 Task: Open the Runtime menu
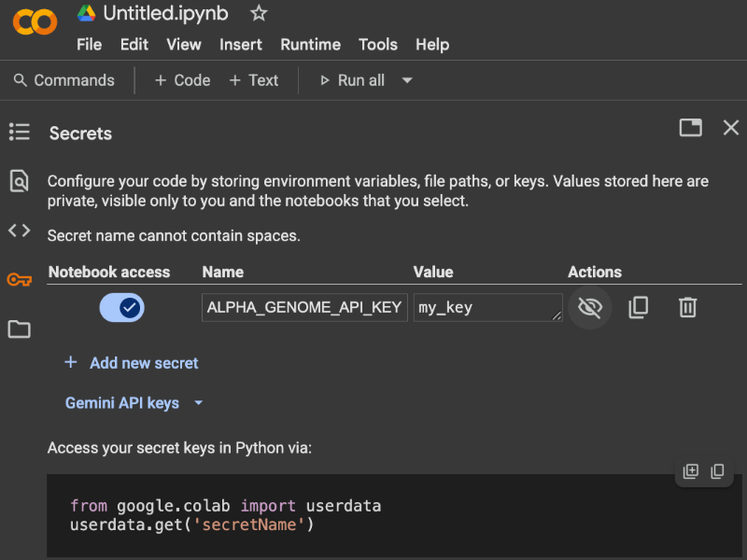310,44
